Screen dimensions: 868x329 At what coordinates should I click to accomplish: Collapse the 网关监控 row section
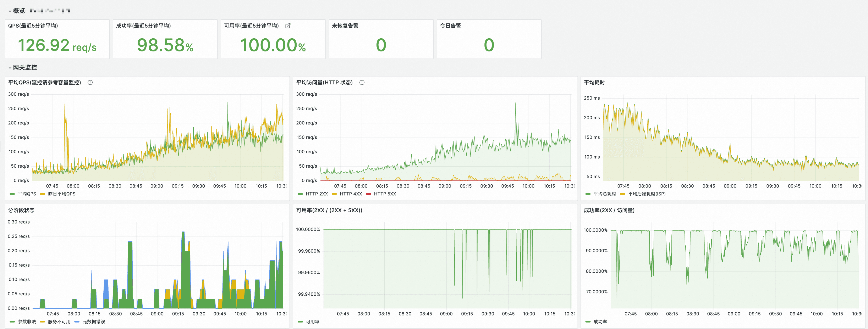pos(10,68)
